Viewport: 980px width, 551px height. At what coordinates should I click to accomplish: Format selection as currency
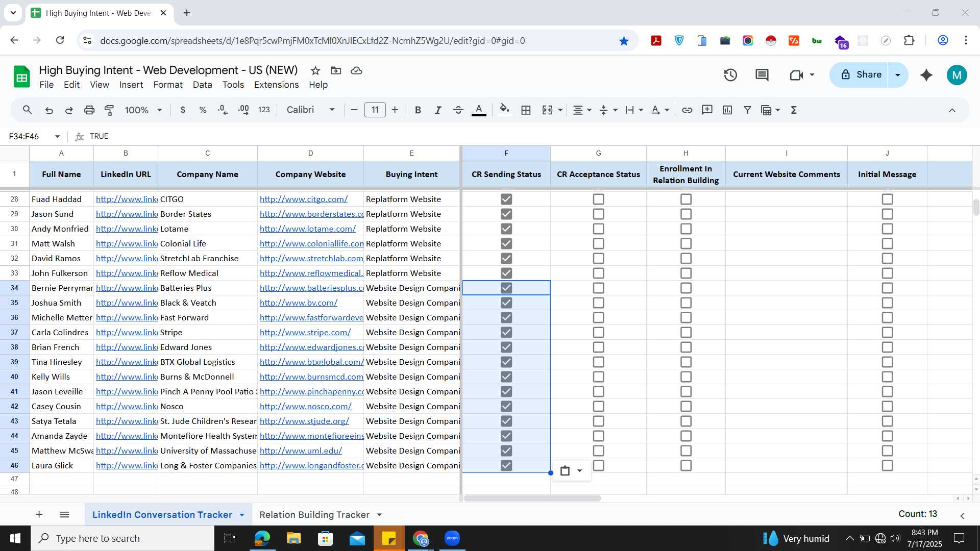coord(183,110)
